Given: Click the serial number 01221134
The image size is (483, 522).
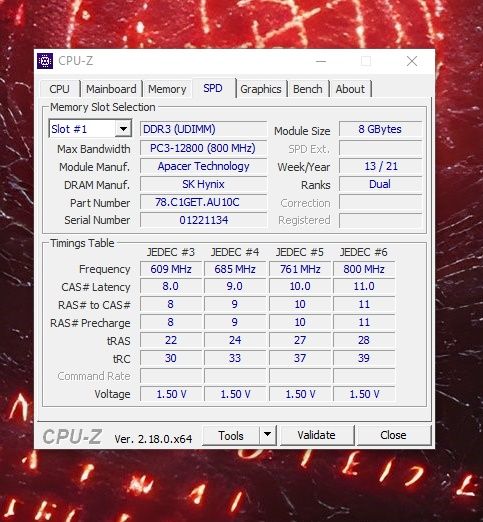Looking at the screenshot, I should click(203, 220).
